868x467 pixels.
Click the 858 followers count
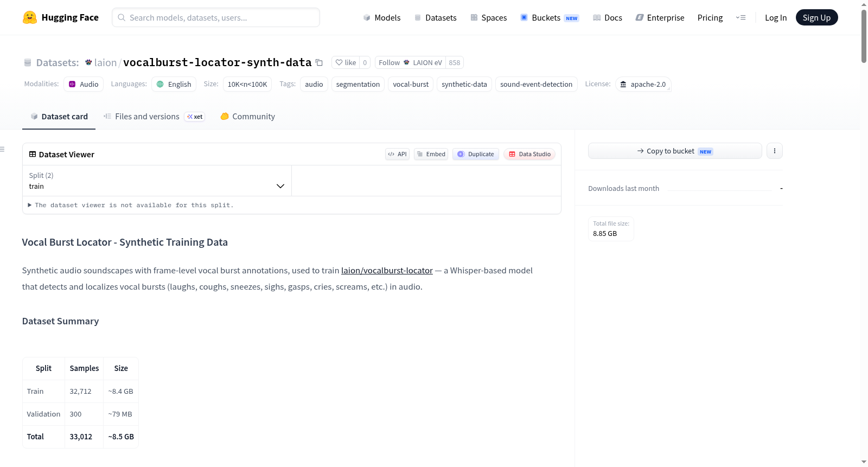(455, 62)
